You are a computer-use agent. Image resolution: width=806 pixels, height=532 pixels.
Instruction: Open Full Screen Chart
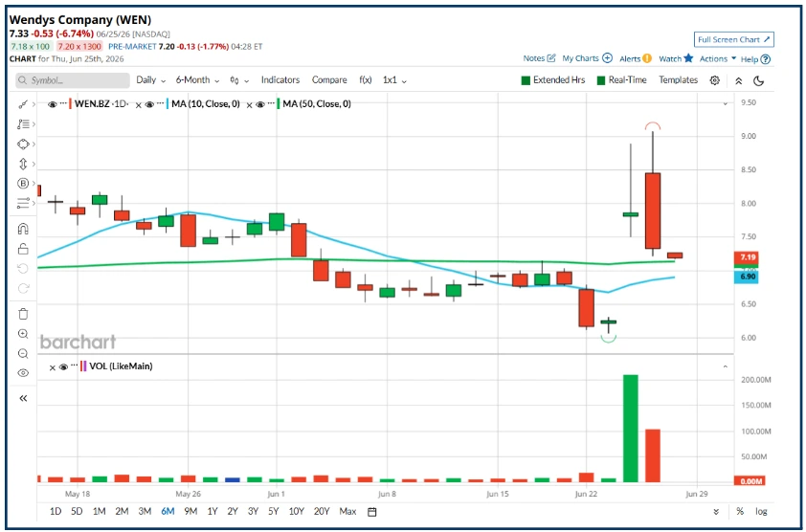point(733,39)
